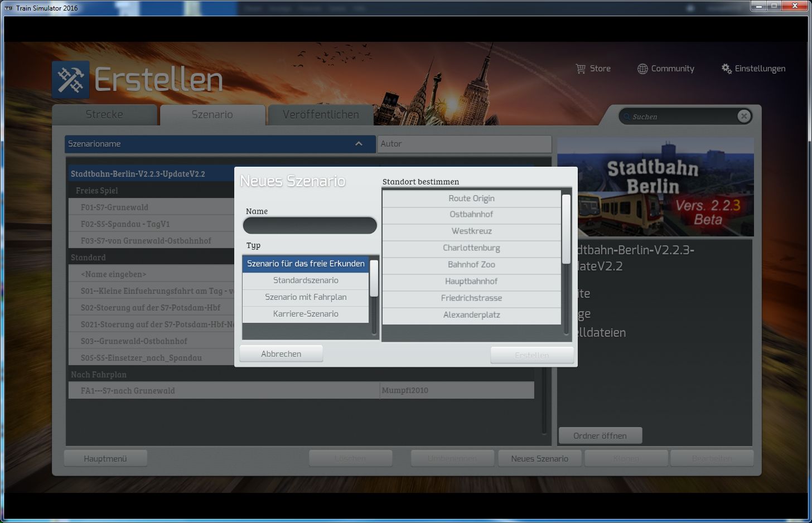
Task: Open folder with Ordner öffnen
Action: [600, 436]
